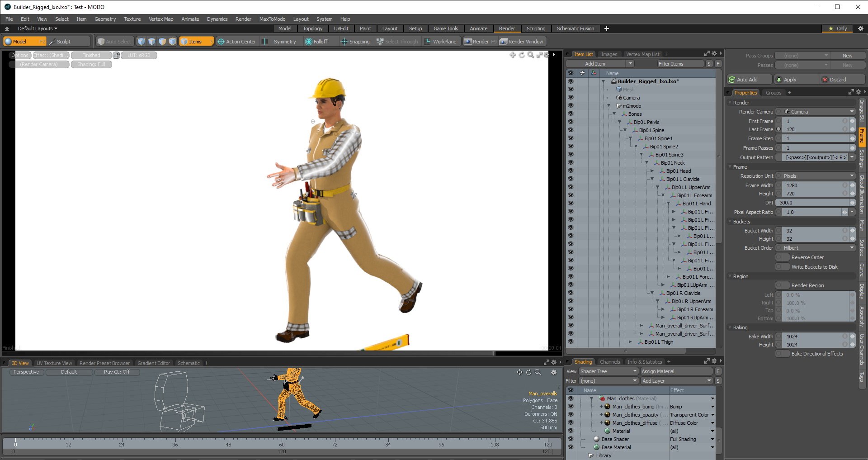868x460 pixels.
Task: Click the timeline at frame 60
Action: point(282,444)
